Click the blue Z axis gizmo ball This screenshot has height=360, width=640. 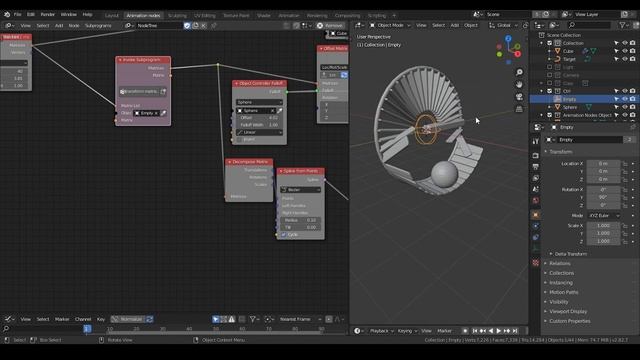coord(508,38)
